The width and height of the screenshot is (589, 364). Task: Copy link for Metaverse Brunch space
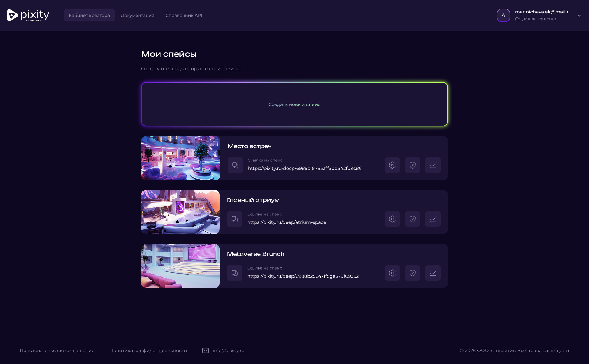tap(235, 273)
